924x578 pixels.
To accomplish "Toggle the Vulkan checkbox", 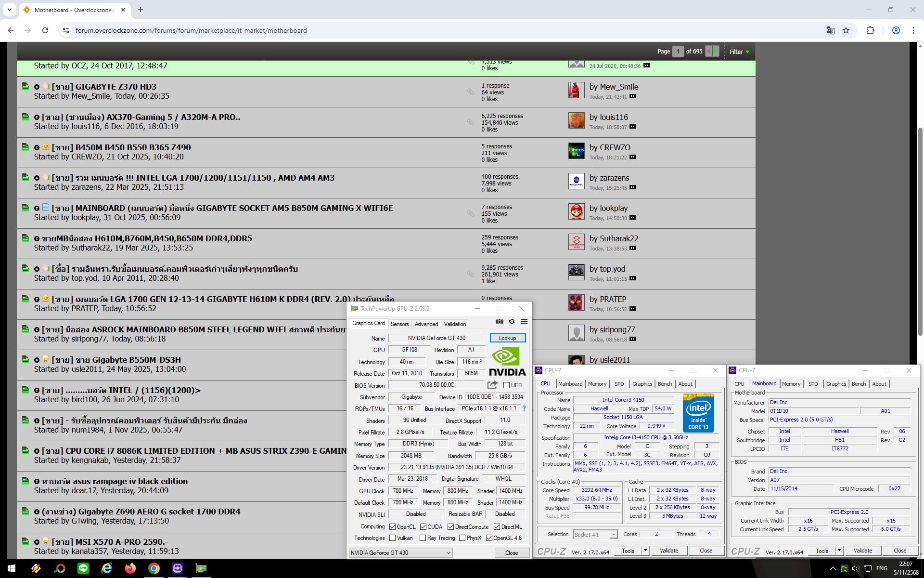I will (x=392, y=538).
